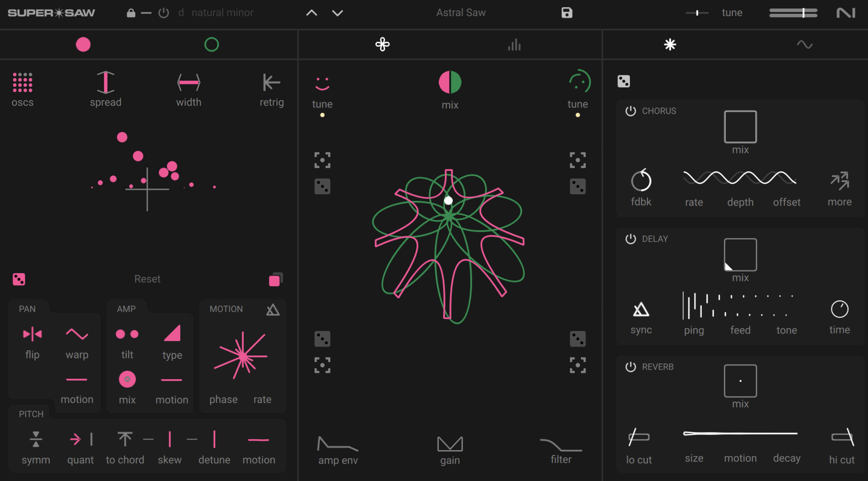The height and width of the screenshot is (481, 868).
Task: Click the motion phase starburst display
Action: 241,355
